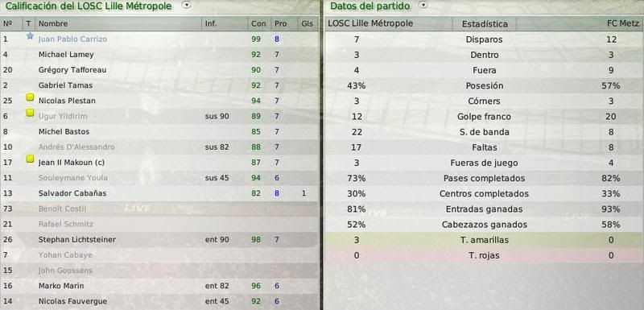Click the Estadística column header
Viewport: 644px width, 310px height.
click(x=485, y=24)
